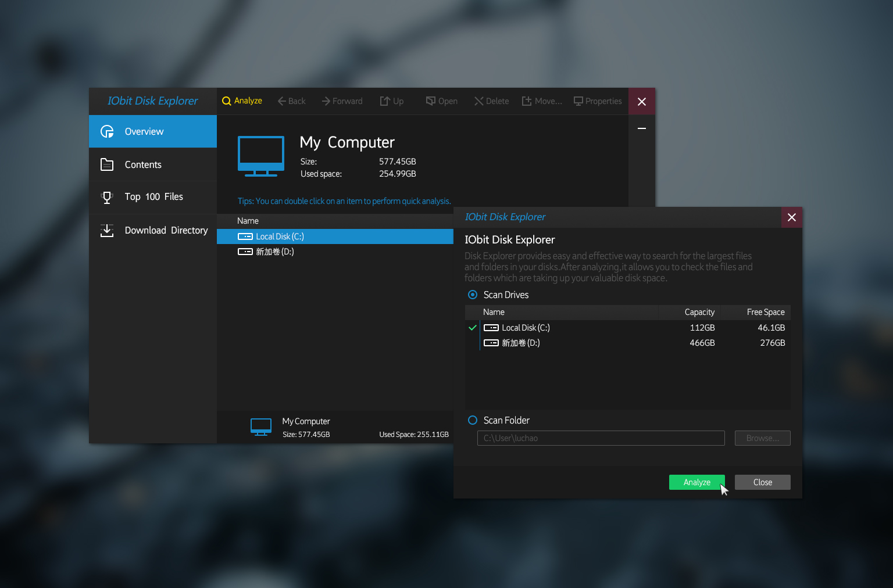Viewport: 893px width, 588px height.
Task: Click the Name column header in dialog
Action: click(494, 312)
